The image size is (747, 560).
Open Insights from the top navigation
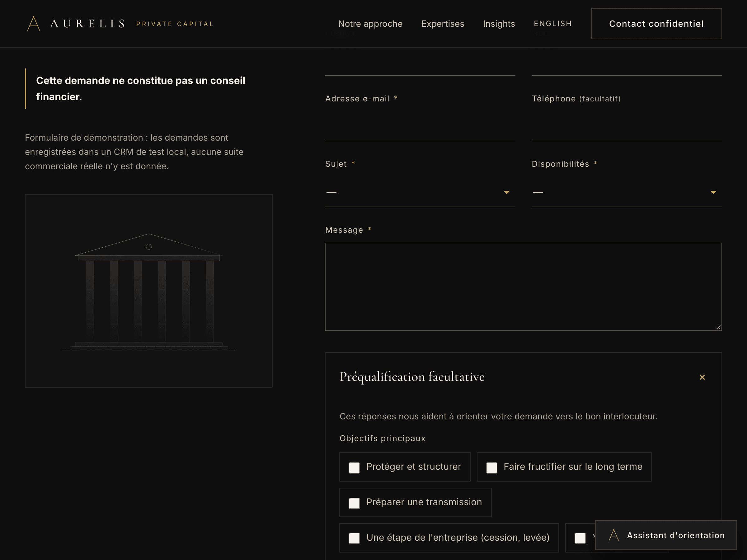(x=499, y=24)
